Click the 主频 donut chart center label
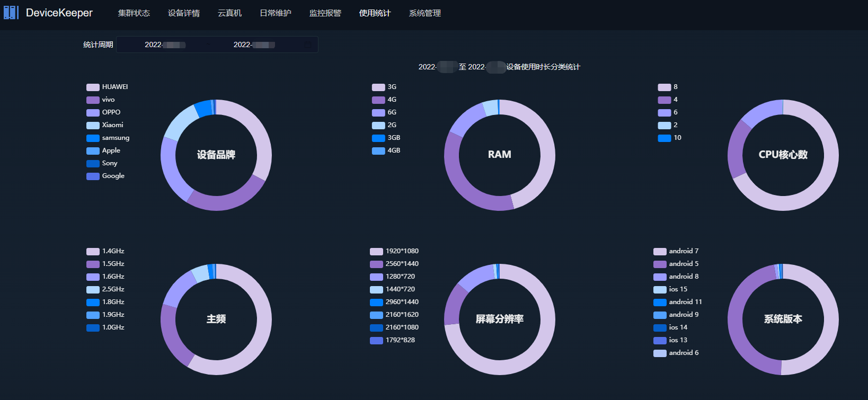The image size is (868, 400). tap(216, 319)
